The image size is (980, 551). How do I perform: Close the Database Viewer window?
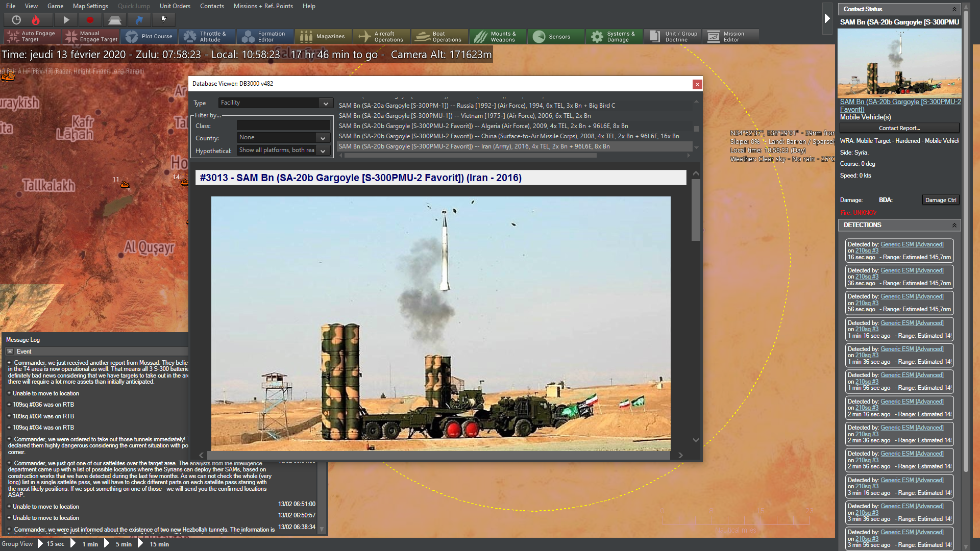(x=697, y=84)
